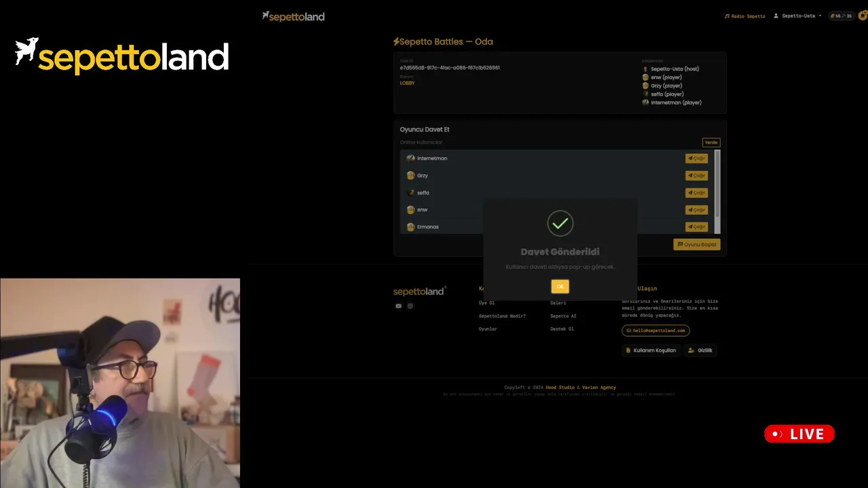
Task: Open the Sepettoland Nedir? footer link
Action: (x=502, y=316)
